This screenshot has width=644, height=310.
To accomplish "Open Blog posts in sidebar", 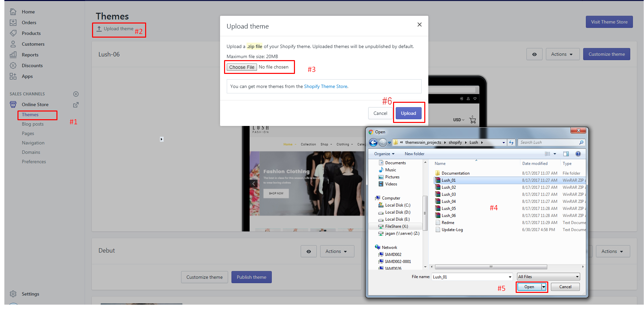I will pos(33,124).
